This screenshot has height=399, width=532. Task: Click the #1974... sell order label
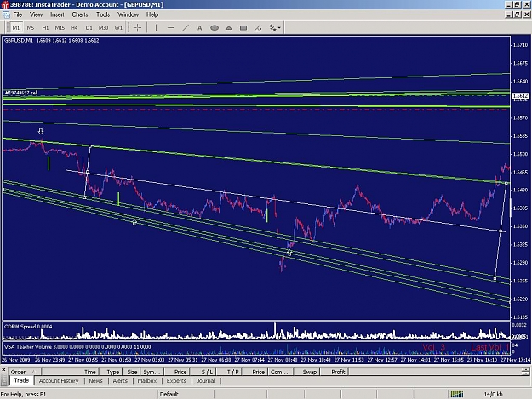point(21,93)
